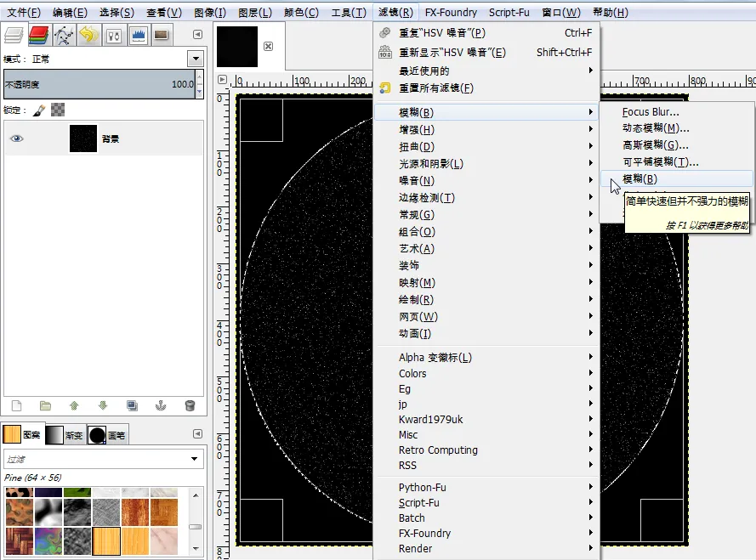Screen dimensions: 756x560
Task: Open layers dock configuration menu arrow
Action: click(197, 34)
